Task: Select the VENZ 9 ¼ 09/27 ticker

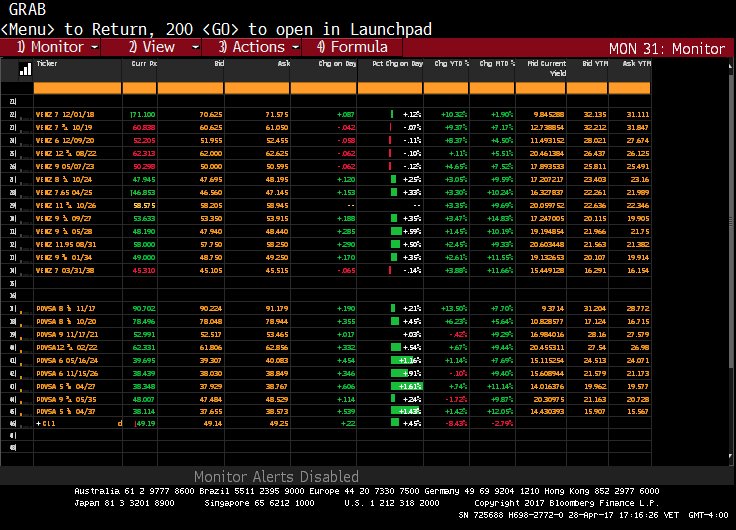Action: [64, 218]
